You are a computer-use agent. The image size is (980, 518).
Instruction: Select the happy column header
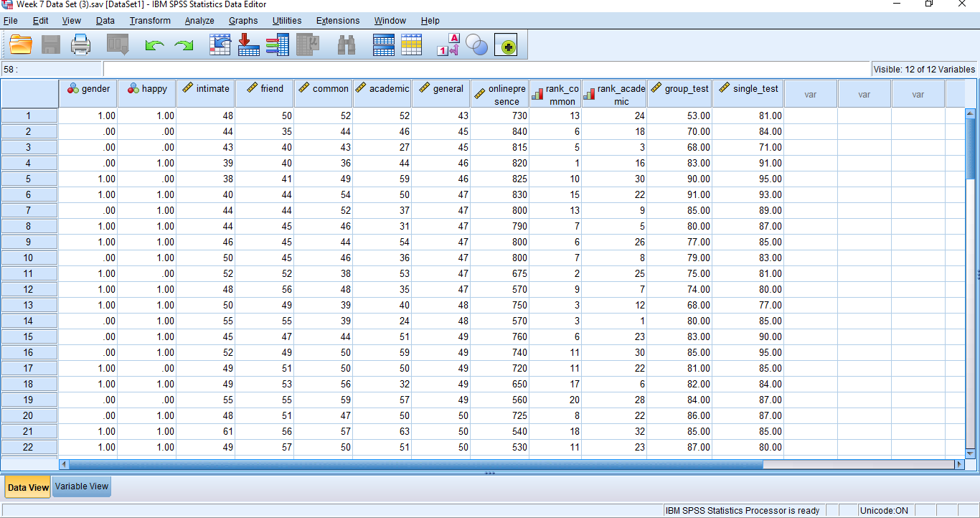(x=147, y=94)
